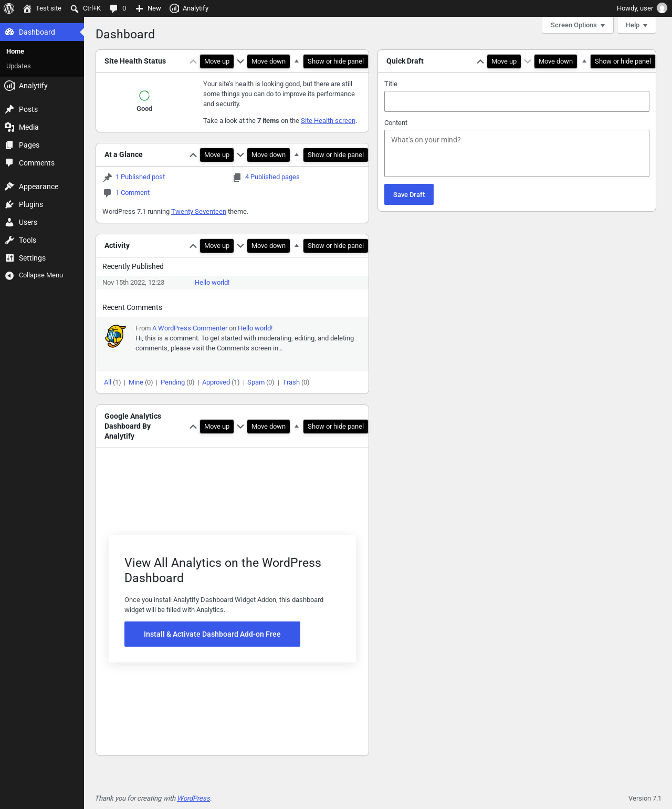
Task: Collapse the admin sidebar menu
Action: 42,275
